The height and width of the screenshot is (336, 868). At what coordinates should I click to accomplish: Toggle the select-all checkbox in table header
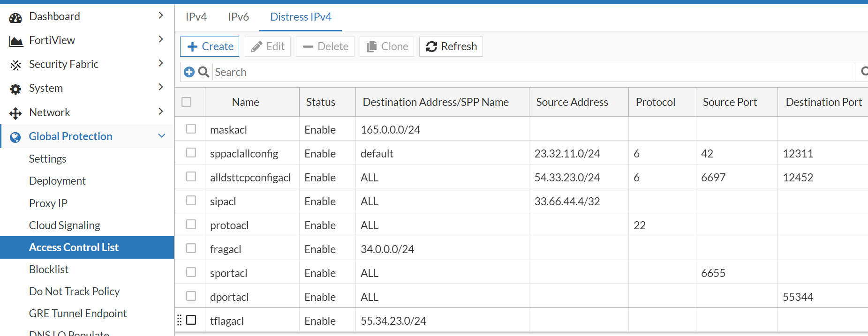[187, 102]
